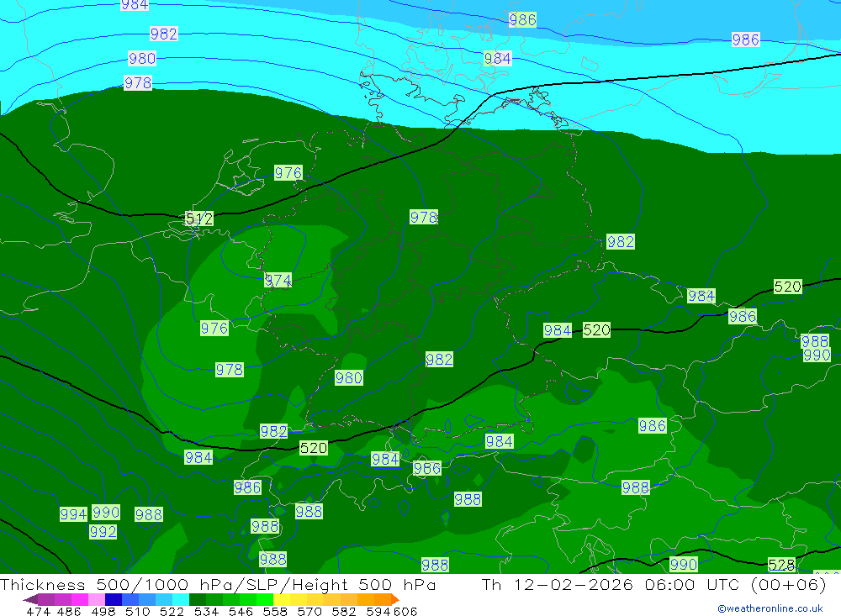Click the map title "Thickness 500/1000 hPa/SLP/Height 500 hPa"
841x616 pixels.
219,584
